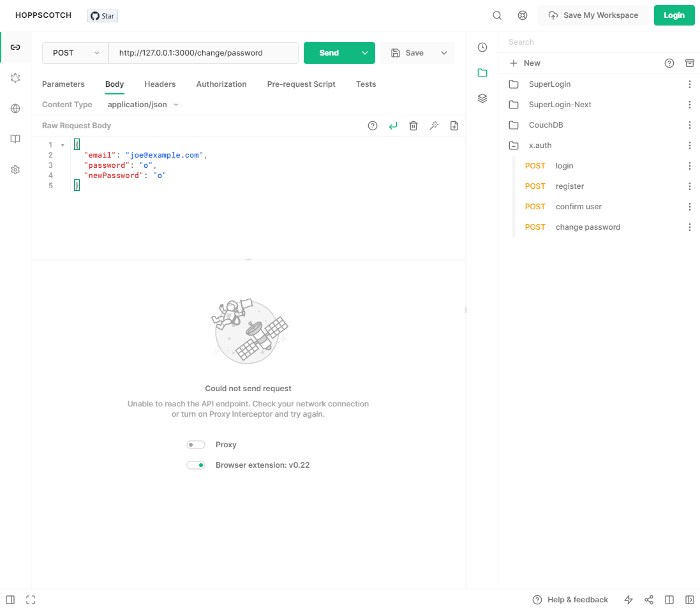
Task: Open Environments layers icon
Action: tap(482, 98)
